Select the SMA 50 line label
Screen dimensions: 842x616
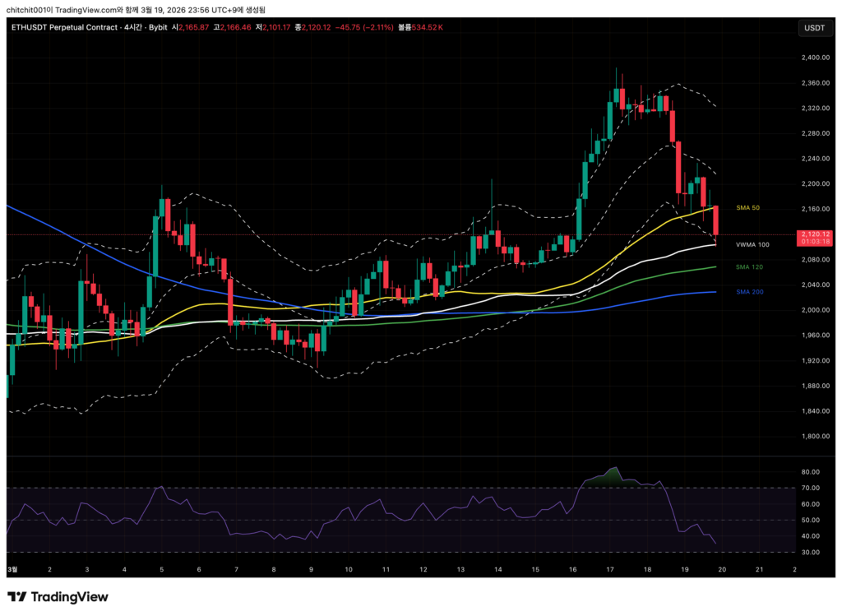pos(747,208)
